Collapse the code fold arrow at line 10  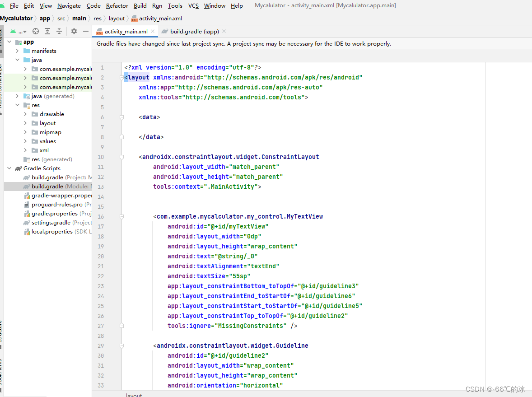(x=121, y=156)
